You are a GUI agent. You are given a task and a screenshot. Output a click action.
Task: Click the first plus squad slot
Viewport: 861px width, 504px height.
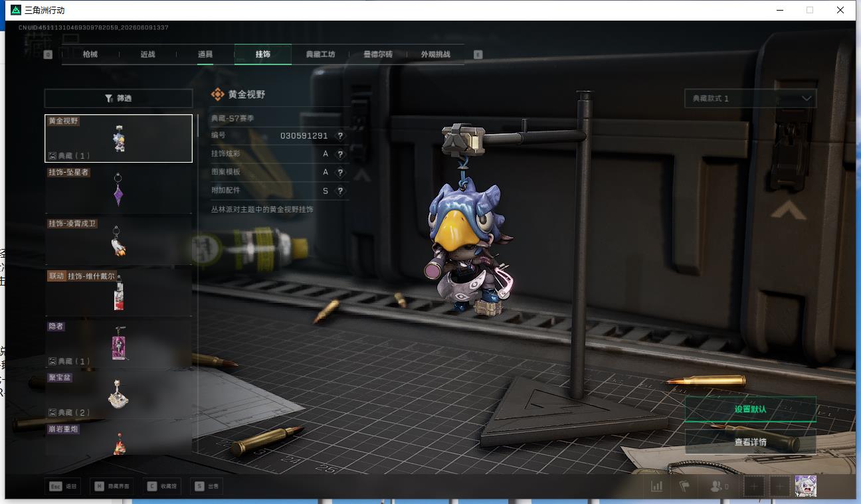click(x=754, y=487)
